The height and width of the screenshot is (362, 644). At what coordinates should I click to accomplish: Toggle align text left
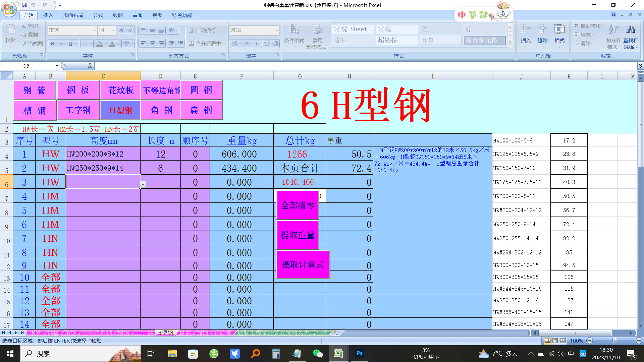coord(143,43)
